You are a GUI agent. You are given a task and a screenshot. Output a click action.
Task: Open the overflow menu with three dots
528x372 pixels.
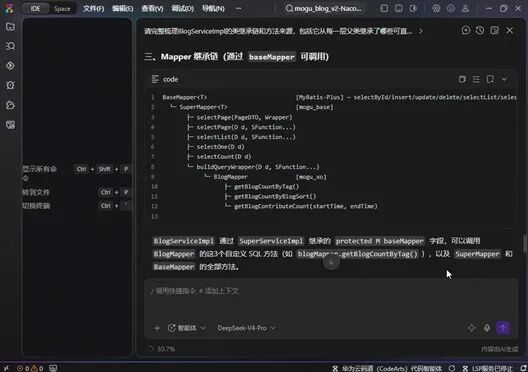point(238,8)
